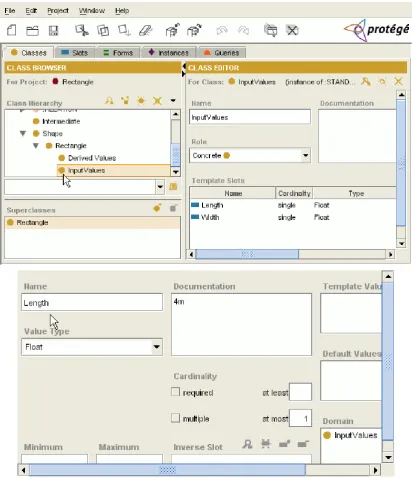The height and width of the screenshot is (478, 413).
Task: Save the project with the floppy disk icon
Action: [x=53, y=31]
